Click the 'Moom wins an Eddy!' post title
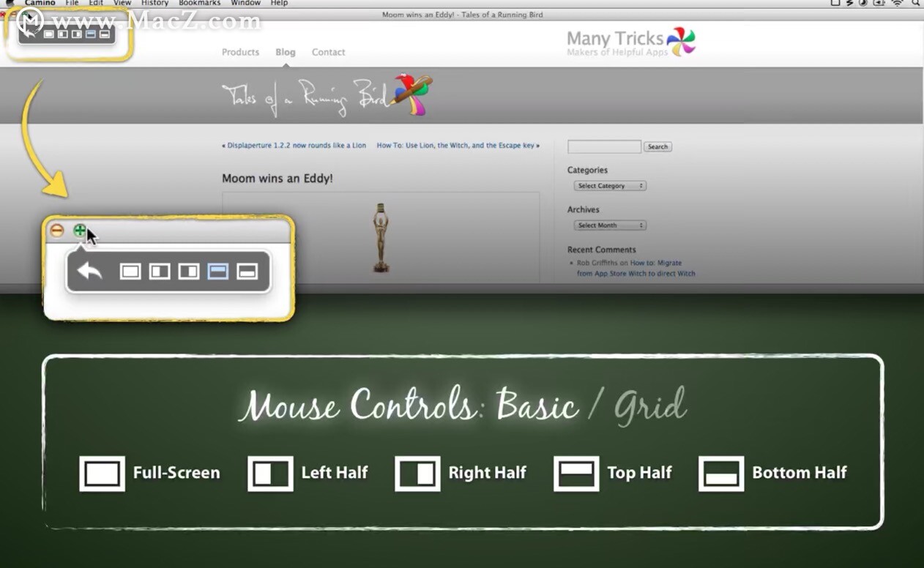This screenshot has height=568, width=924. [x=277, y=178]
